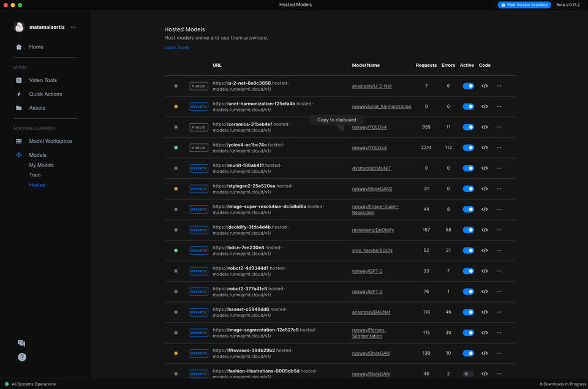Show code for unet-harmonization model
The image size is (588, 389).
click(484, 107)
